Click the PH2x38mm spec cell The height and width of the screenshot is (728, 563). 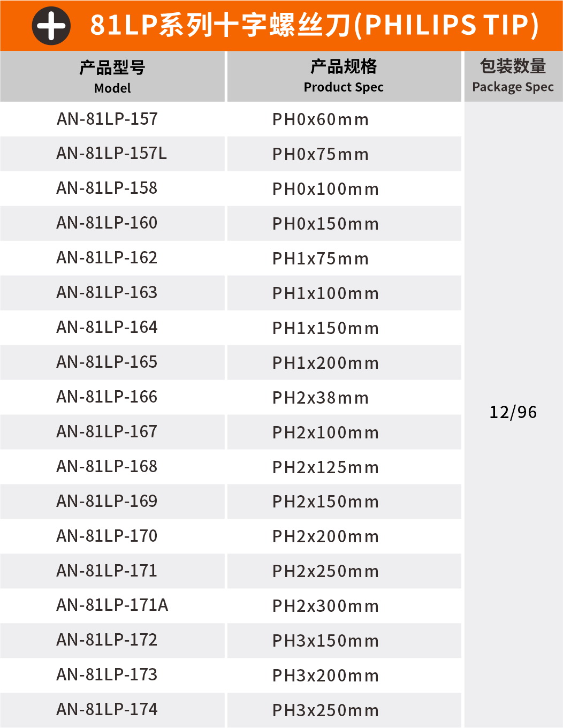[320, 398]
